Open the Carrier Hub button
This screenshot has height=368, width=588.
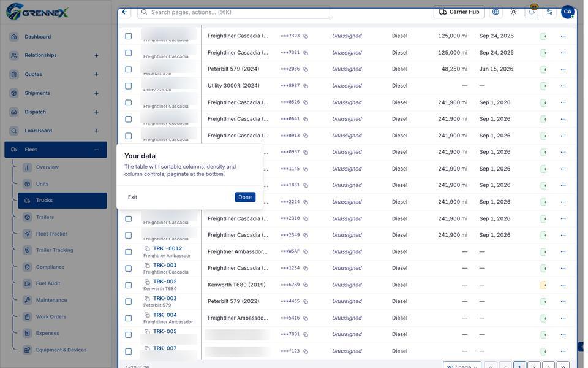pyautogui.click(x=459, y=12)
